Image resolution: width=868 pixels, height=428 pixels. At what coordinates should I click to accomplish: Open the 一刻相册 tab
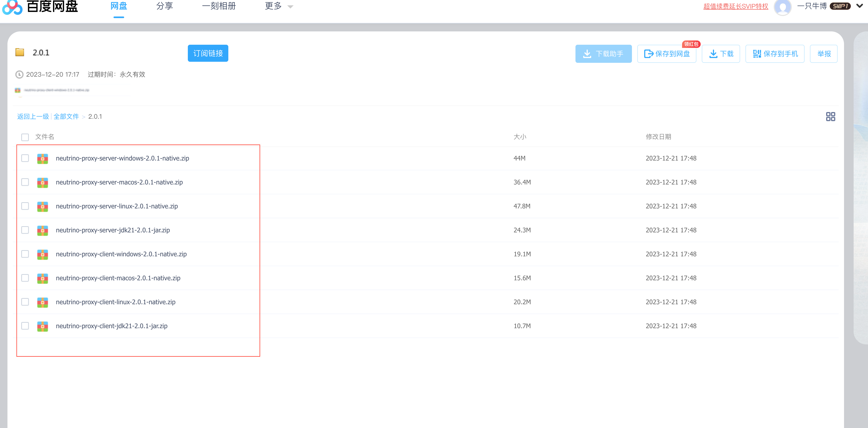[219, 6]
